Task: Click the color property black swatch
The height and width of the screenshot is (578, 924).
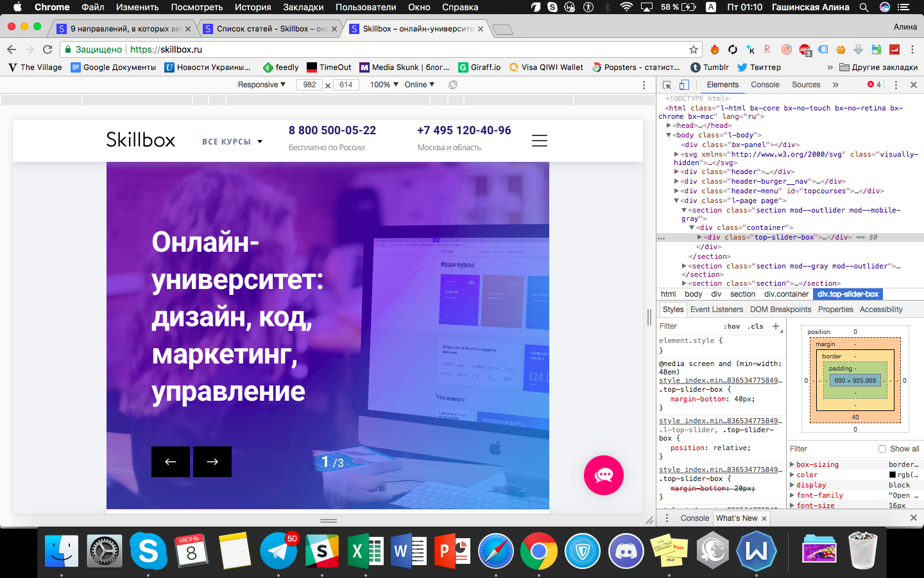Action: pyautogui.click(x=893, y=475)
